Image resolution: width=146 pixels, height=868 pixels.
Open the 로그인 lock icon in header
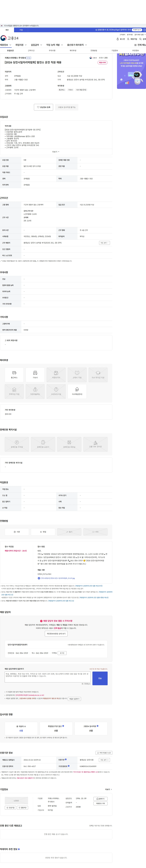[x=118, y=39]
